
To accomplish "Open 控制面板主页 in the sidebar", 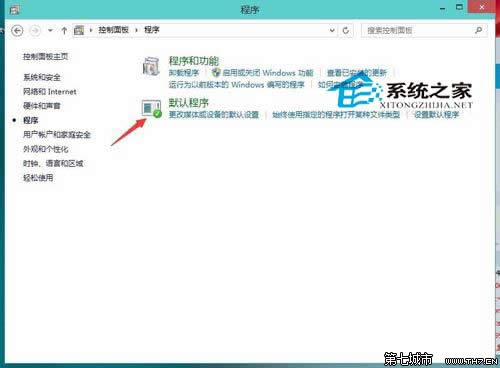I will [x=45, y=57].
